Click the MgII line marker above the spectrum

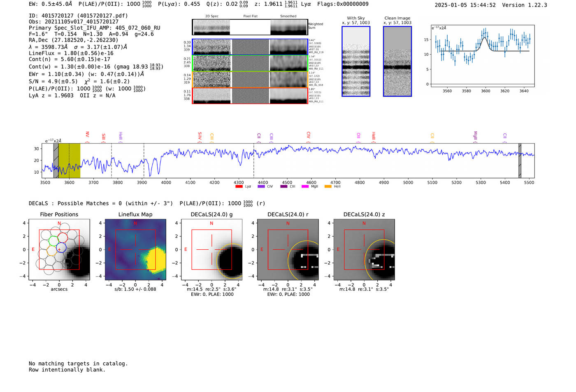[475, 137]
